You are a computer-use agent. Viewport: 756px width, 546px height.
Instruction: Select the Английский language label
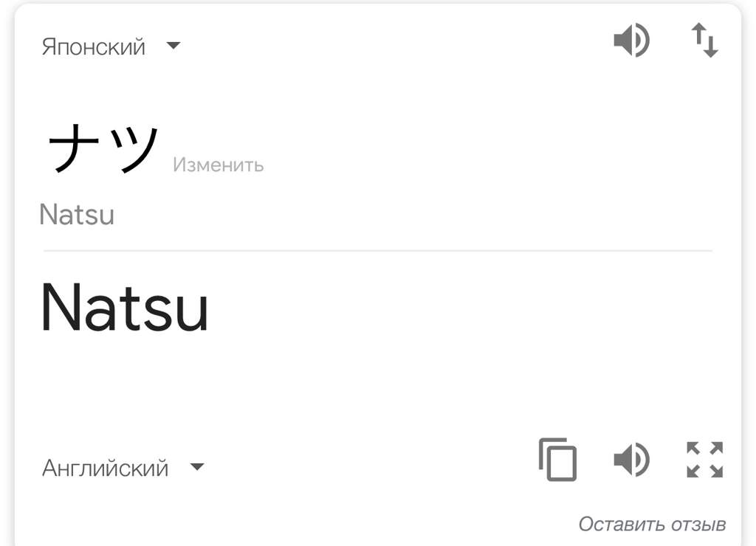click(x=105, y=469)
